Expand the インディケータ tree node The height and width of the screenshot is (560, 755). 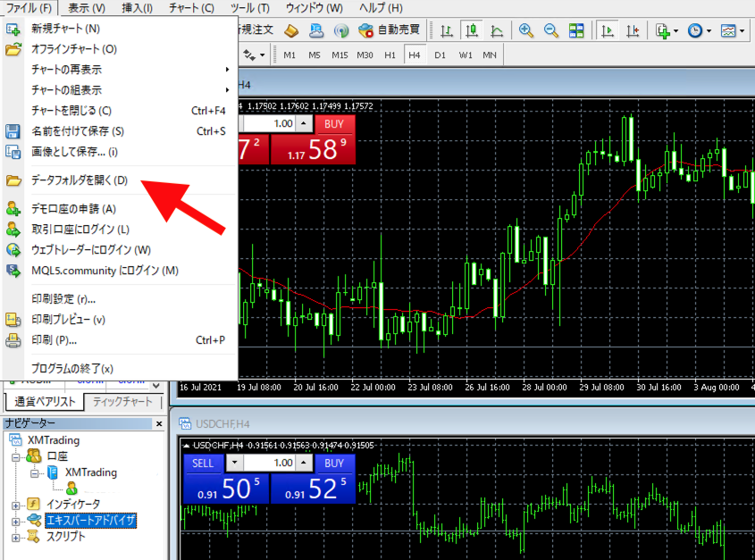tap(15, 505)
